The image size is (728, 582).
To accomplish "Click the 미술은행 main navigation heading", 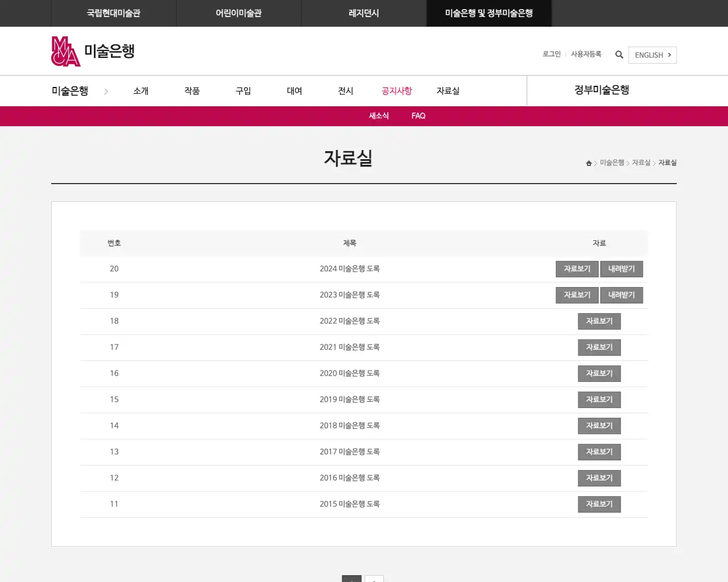I will coord(70,91).
